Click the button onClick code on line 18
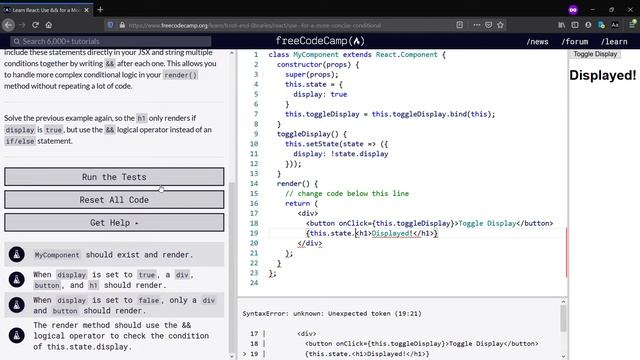Screen dimensions: 640x360 point(429,223)
